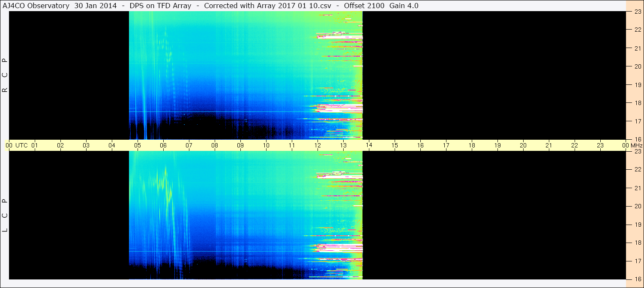Click the 'R C P' vertical panel label
The image size is (644, 288).
pos(5,75)
